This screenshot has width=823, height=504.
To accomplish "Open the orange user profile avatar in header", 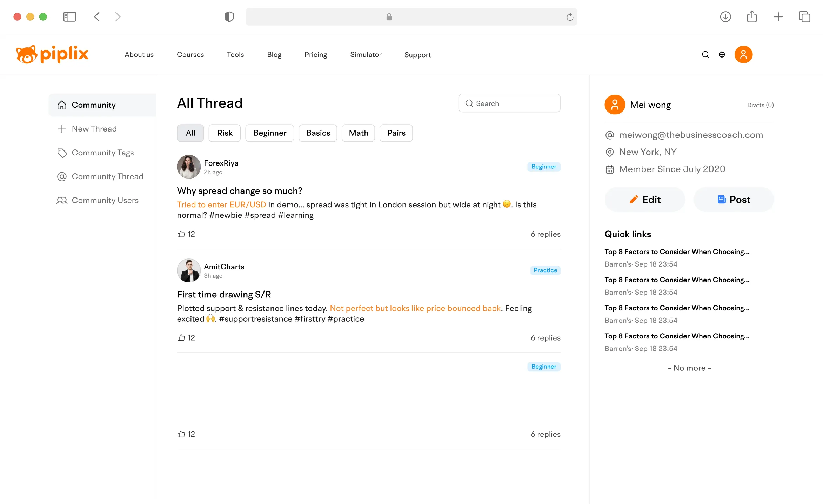I will (x=743, y=54).
